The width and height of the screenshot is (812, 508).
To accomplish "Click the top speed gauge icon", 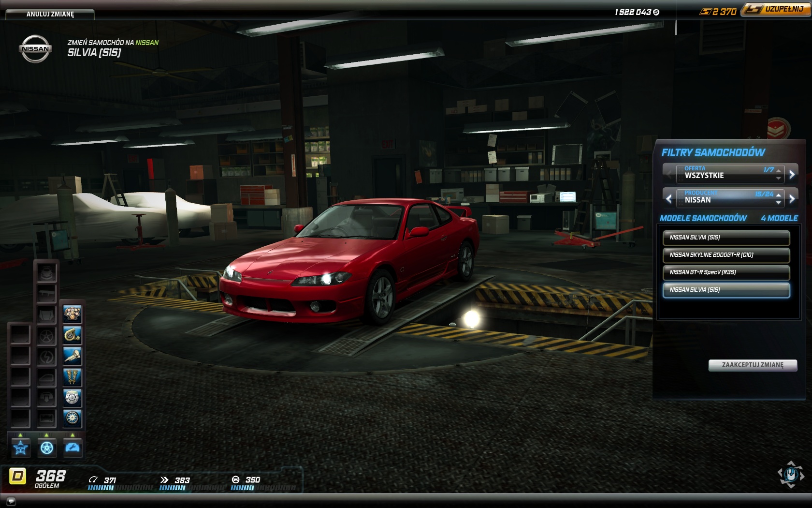I will click(93, 480).
